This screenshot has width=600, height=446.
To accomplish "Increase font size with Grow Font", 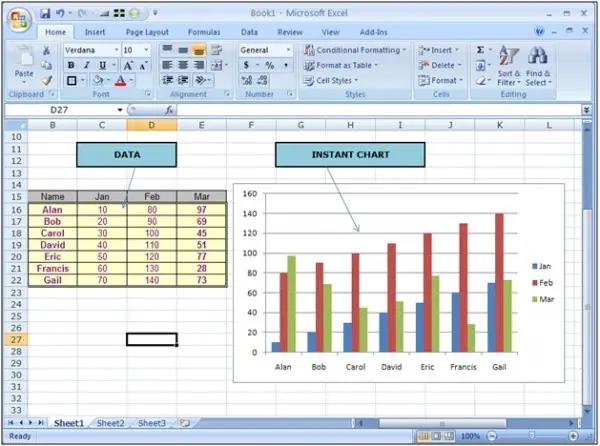I will [x=128, y=65].
